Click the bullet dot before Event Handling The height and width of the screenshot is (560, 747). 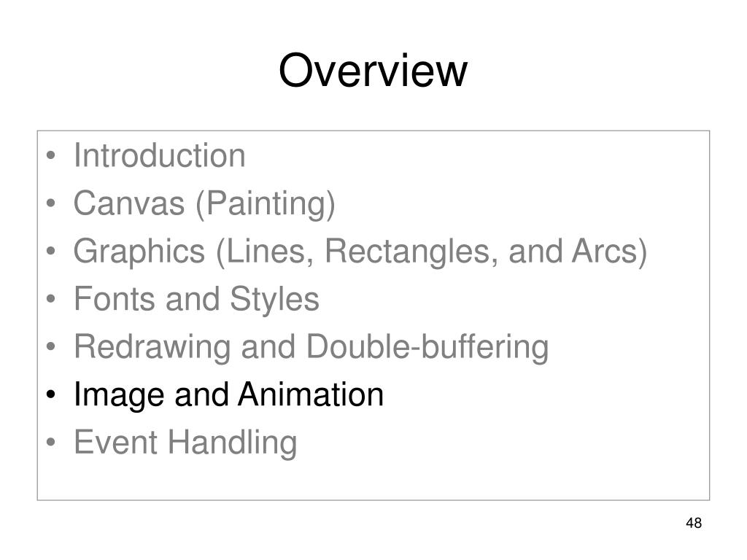51,443
